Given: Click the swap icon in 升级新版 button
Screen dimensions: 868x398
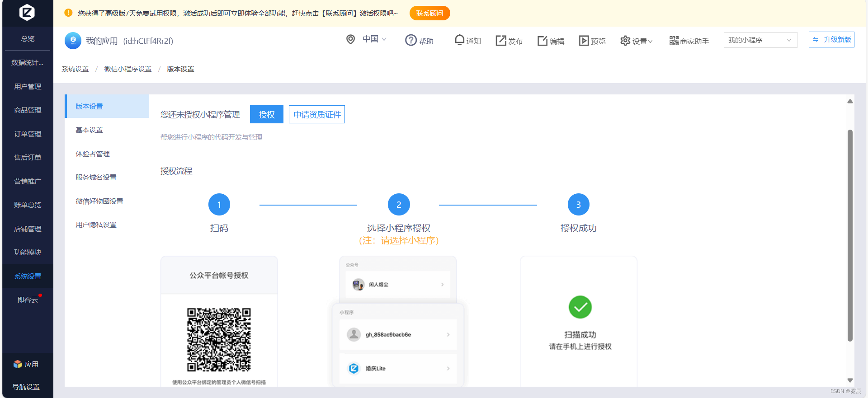Looking at the screenshot, I should [816, 40].
